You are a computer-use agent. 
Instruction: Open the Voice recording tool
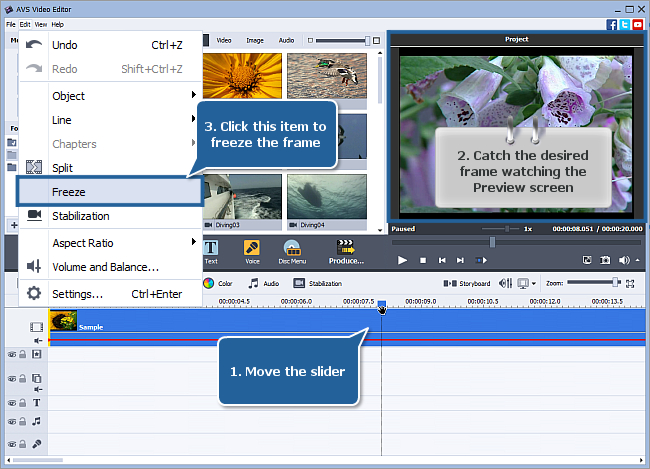pos(252,252)
